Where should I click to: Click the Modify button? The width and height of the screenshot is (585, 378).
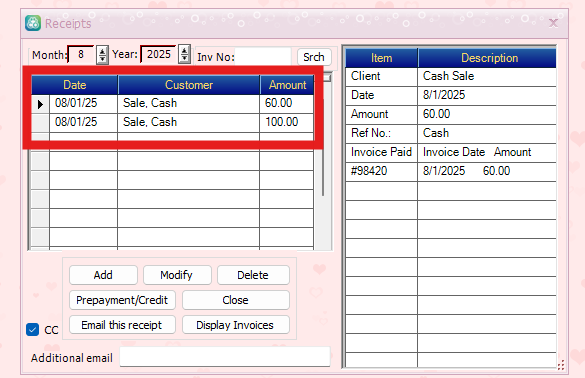tap(177, 275)
